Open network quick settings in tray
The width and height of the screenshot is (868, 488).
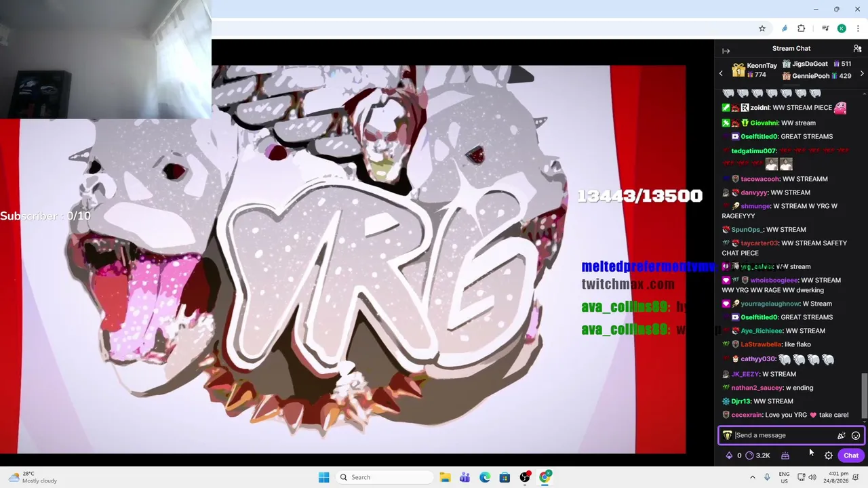801,477
